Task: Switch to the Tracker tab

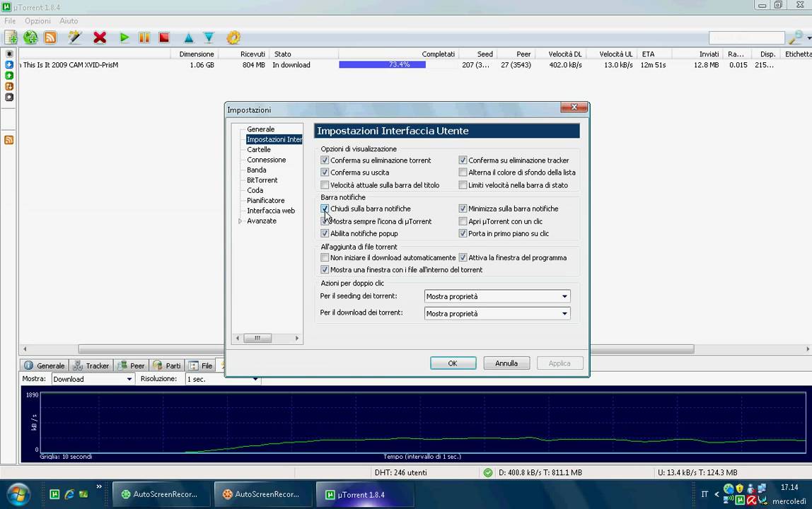Action: [91, 365]
